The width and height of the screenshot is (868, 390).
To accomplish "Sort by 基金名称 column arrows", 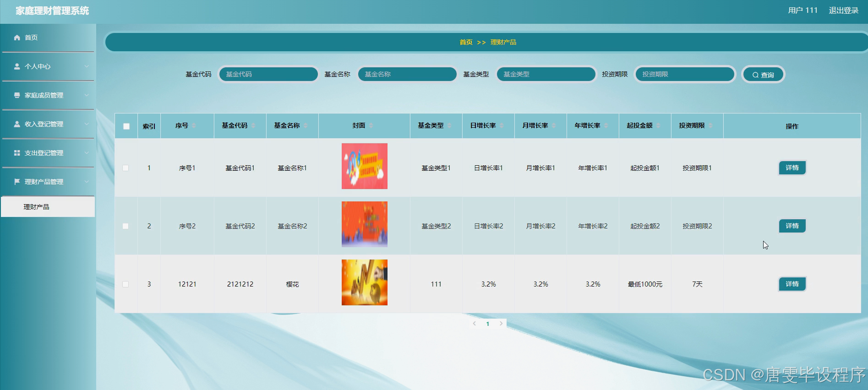I will click(306, 125).
